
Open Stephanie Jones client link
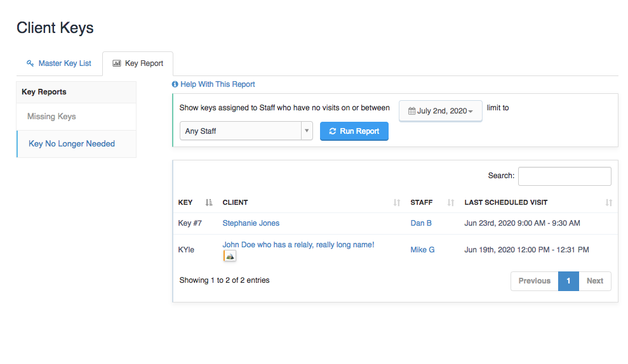point(251,223)
